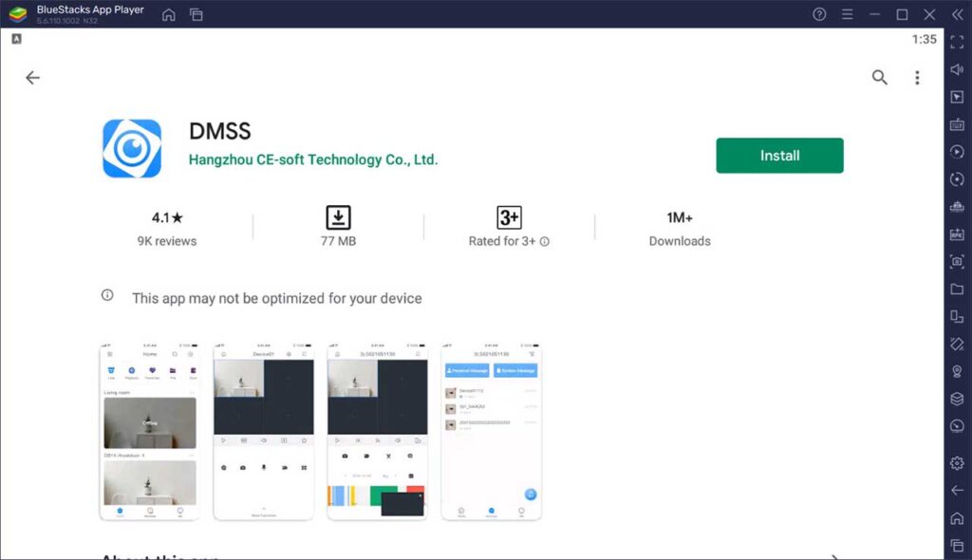Image resolution: width=972 pixels, height=560 pixels.
Task: Click the green Install button
Action: pyautogui.click(x=779, y=156)
